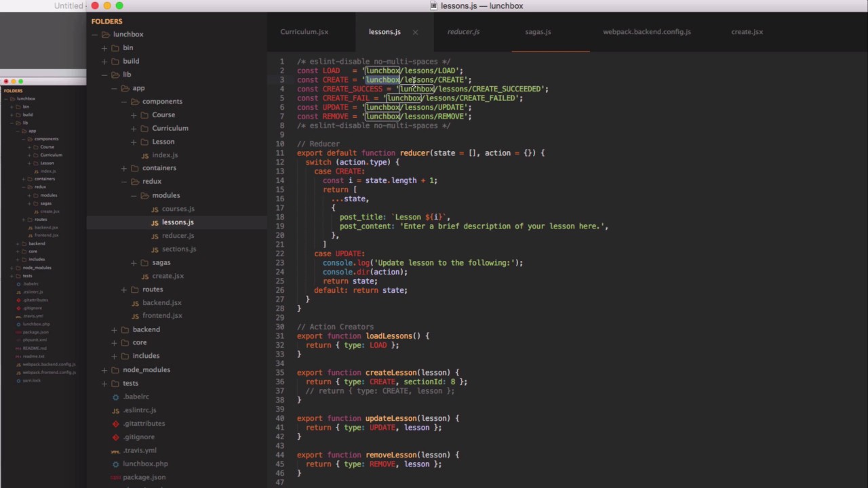Click the Lesson folder icon
The width and height of the screenshot is (868, 488).
coord(144,142)
